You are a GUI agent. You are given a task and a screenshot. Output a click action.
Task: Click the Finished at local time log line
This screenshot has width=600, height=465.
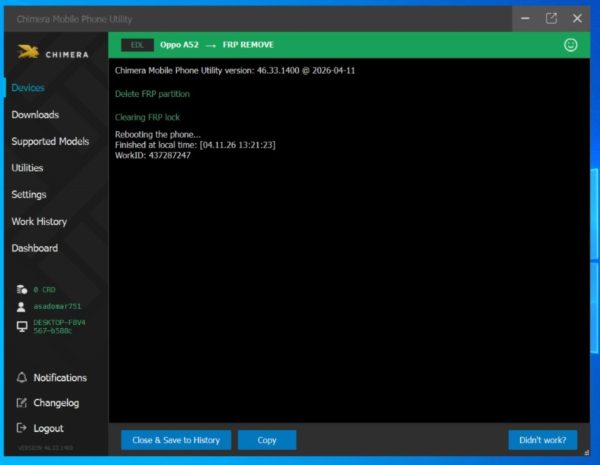195,145
